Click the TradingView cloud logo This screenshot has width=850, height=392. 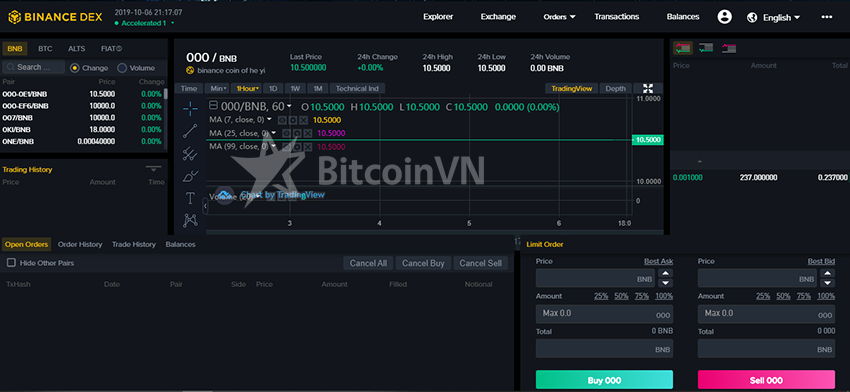[224, 194]
